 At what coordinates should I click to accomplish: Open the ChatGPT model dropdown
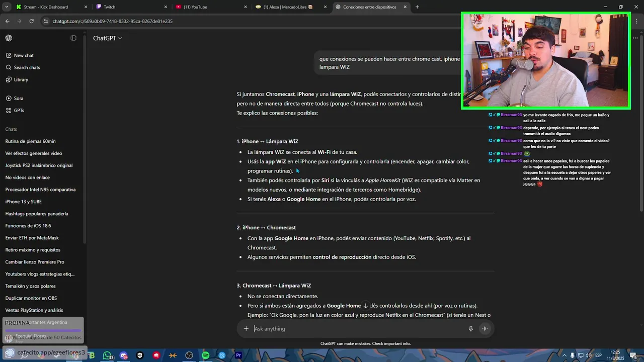click(x=107, y=38)
